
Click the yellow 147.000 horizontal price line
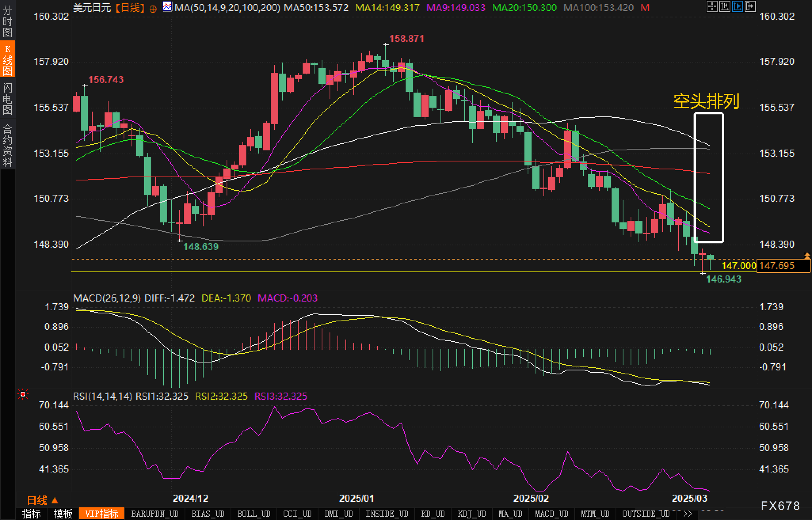(x=396, y=272)
